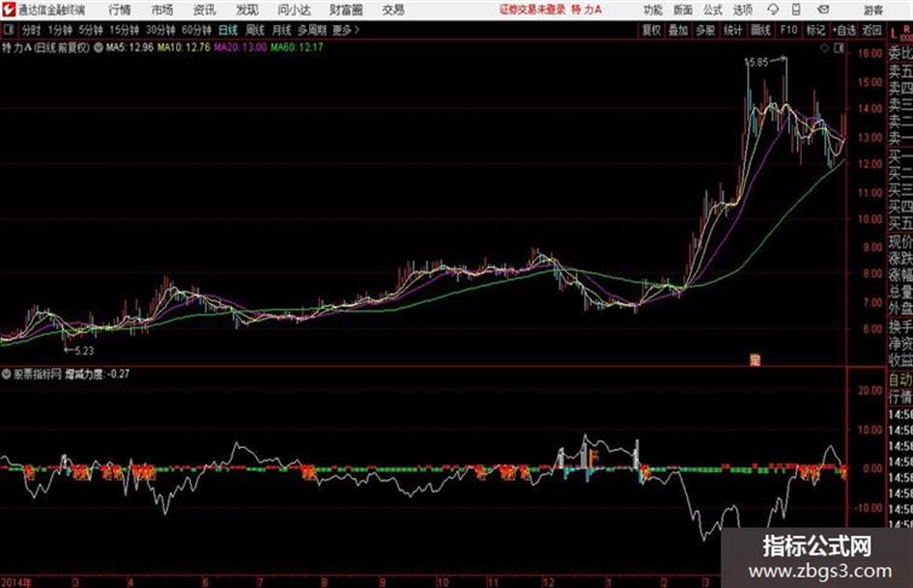The image size is (913, 588).
Task: Click 证券交易未登录 login link
Action: [x=531, y=10]
